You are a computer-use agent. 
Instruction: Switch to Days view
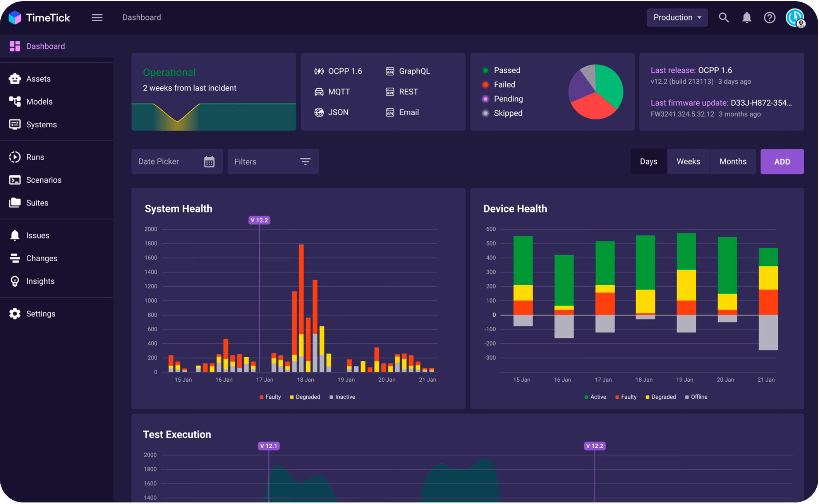tap(649, 161)
